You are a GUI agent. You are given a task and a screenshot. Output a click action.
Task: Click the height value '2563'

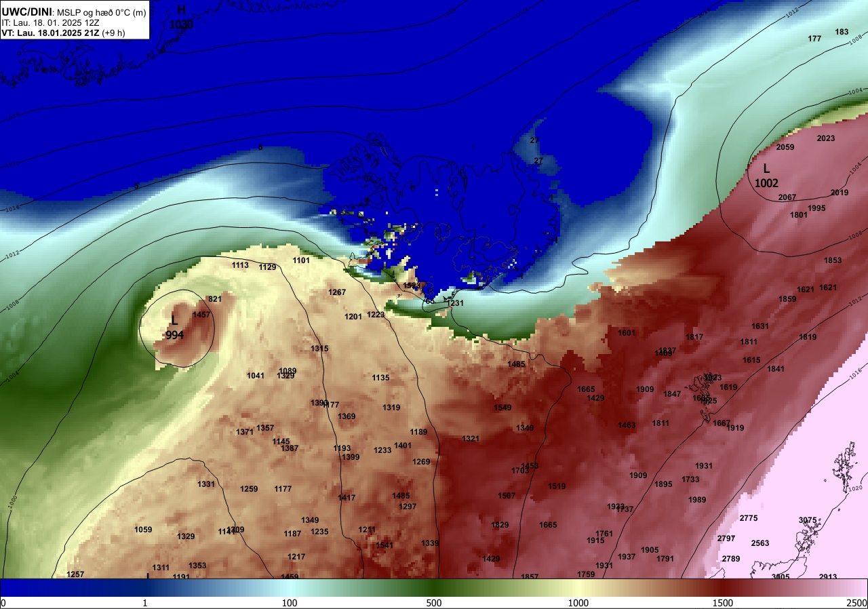(760, 543)
